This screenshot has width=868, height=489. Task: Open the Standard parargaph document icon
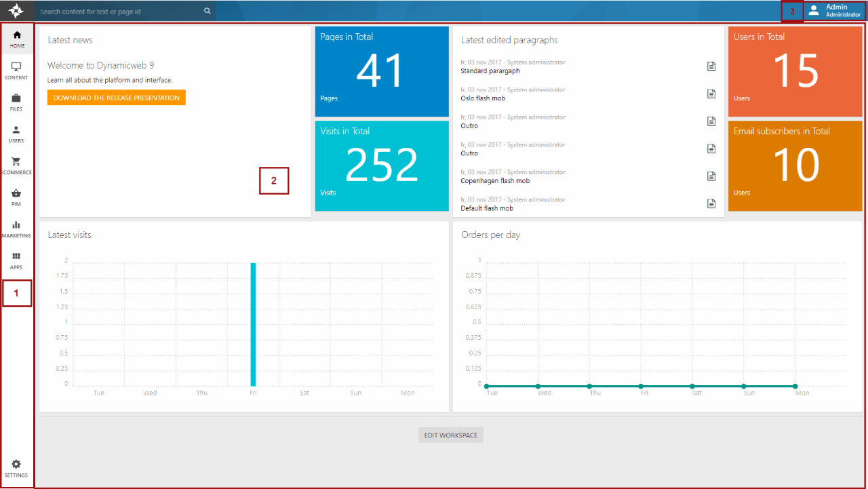(x=711, y=66)
